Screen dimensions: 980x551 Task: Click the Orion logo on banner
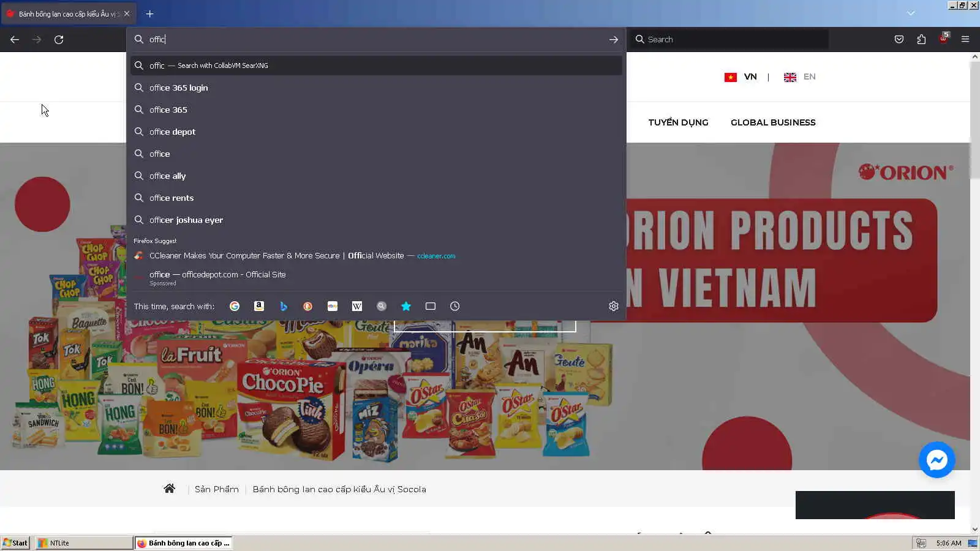pyautogui.click(x=906, y=172)
